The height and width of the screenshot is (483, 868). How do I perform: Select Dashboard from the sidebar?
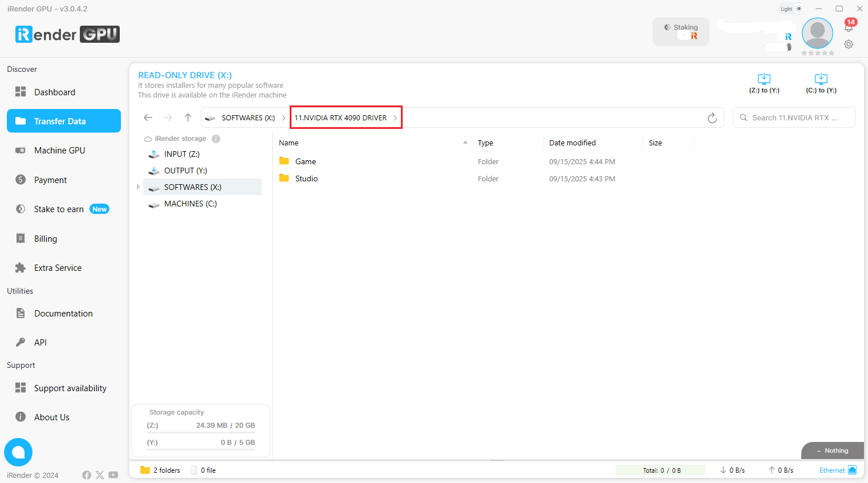click(x=54, y=92)
